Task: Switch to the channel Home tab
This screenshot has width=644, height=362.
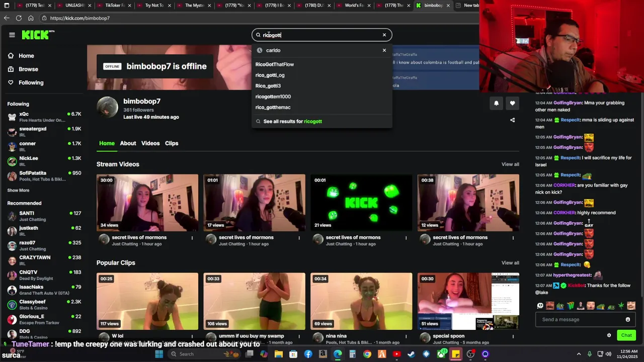Action: pos(107,143)
